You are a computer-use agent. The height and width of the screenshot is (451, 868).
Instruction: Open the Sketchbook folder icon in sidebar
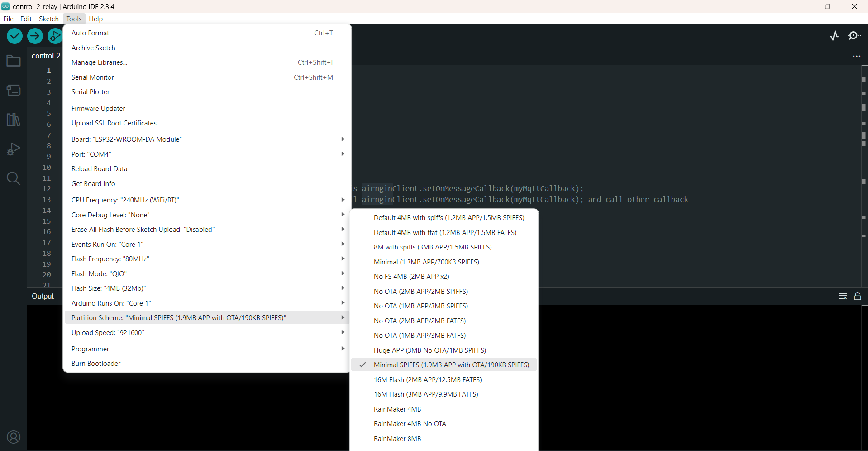click(14, 61)
